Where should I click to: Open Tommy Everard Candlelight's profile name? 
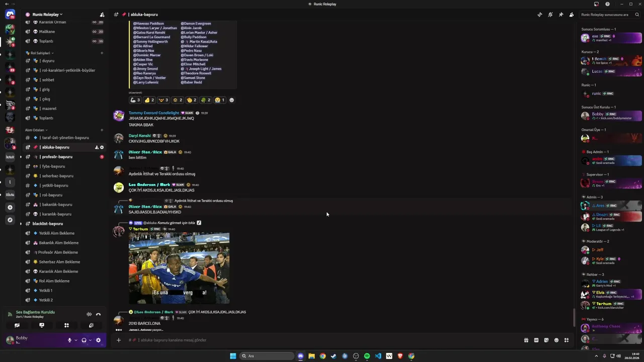(153, 113)
